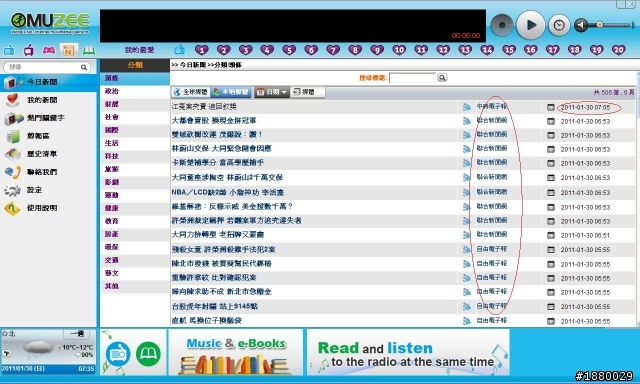
Task: Click 中時電子報 source in first row
Action: (492, 107)
